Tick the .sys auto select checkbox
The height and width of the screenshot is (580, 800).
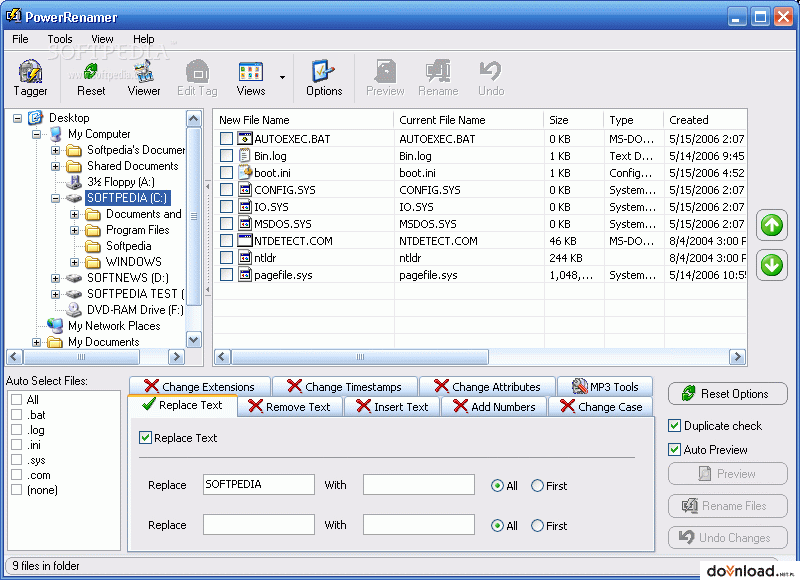(16, 460)
